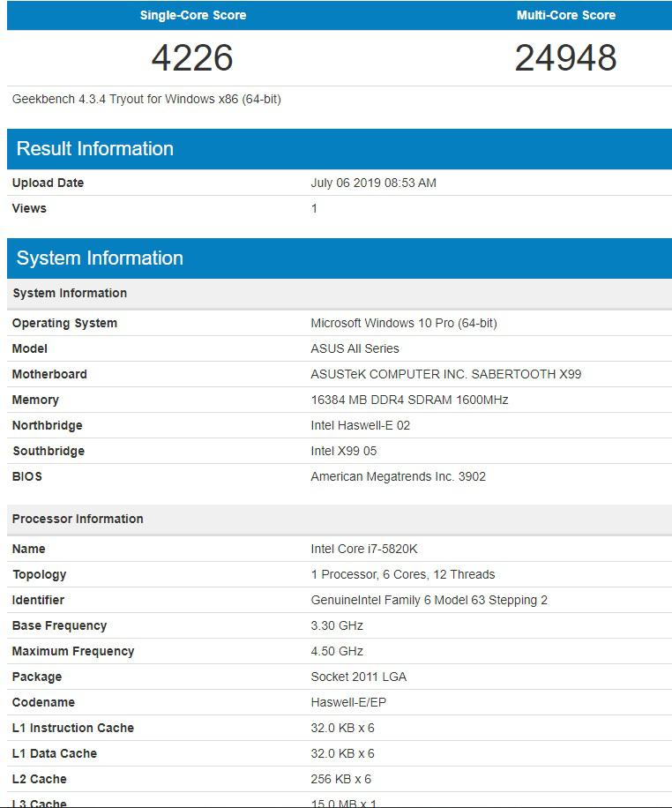This screenshot has width=672, height=808.
Task: Click the Intel Core i7-5820K processor name
Action: pyautogui.click(x=363, y=549)
